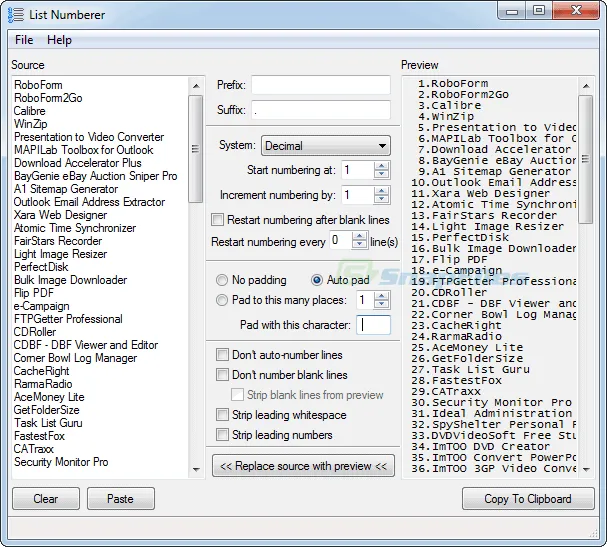Viewport: 607px width, 547px height.
Task: Maximize the List Numberer window
Action: click(539, 11)
